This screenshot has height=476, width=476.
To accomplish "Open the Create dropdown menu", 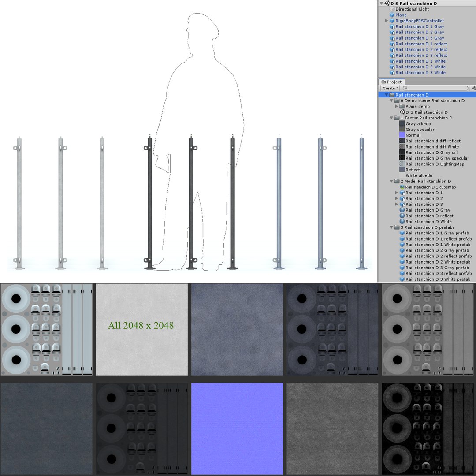I will click(x=390, y=88).
